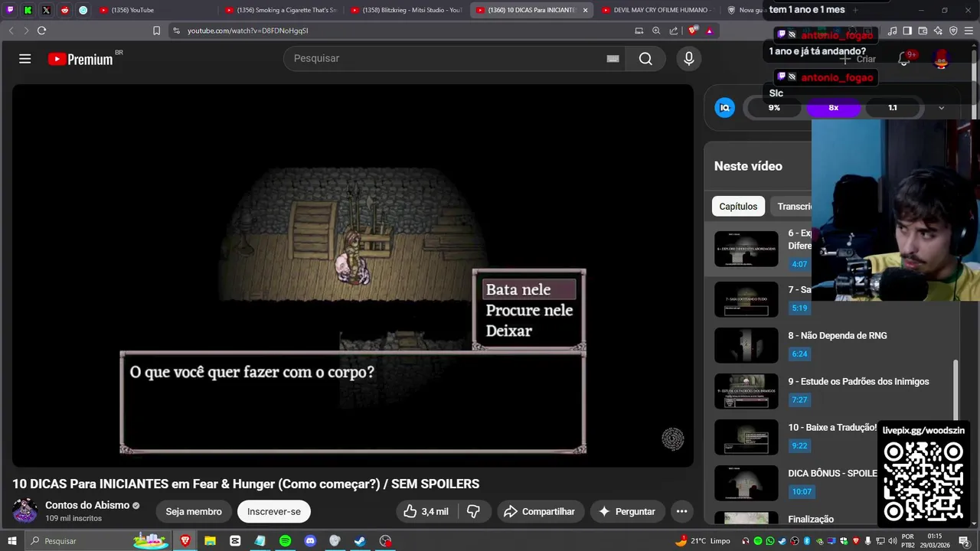Click the 7:27 chapter timestamp
The image size is (980, 551).
pos(799,399)
